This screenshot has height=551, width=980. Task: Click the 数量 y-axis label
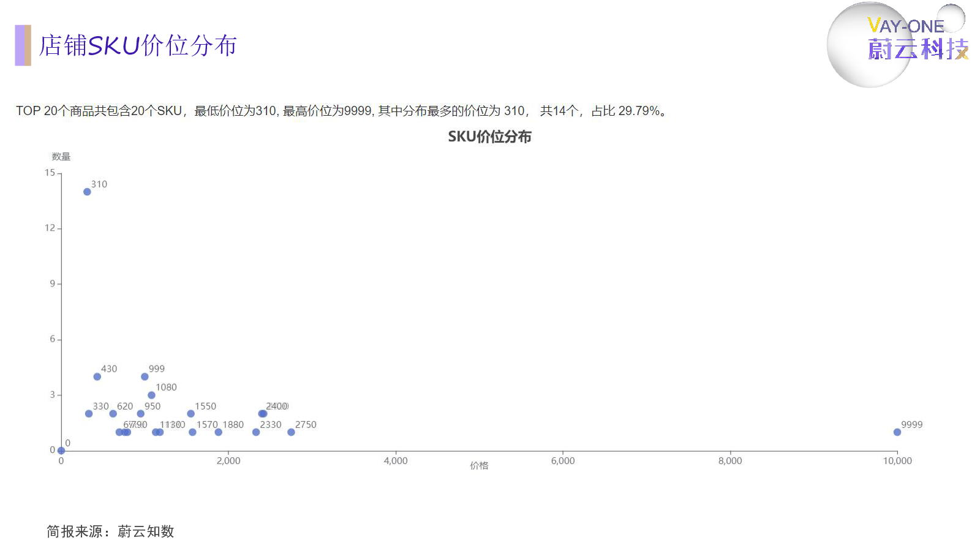(x=61, y=156)
